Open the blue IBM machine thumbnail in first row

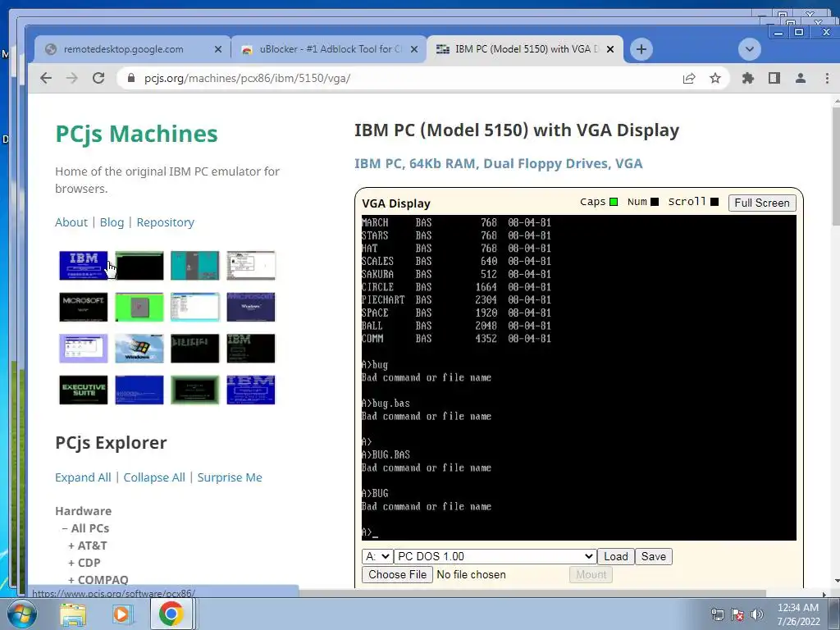(x=84, y=265)
